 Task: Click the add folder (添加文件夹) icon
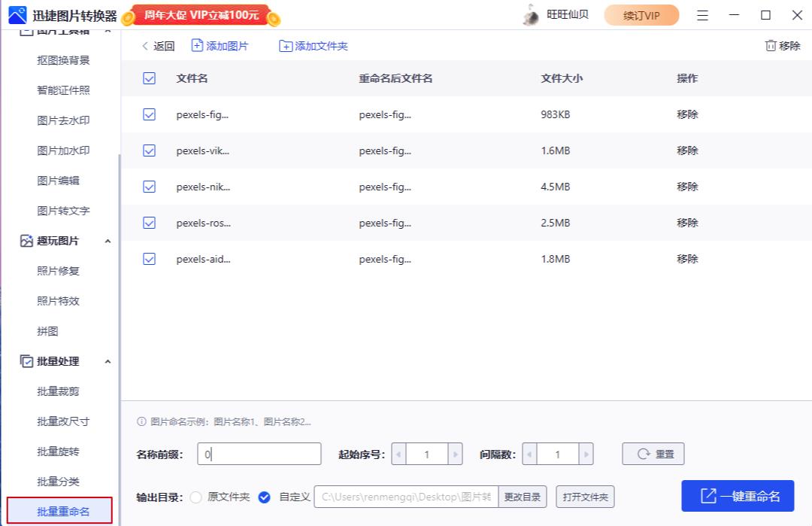pyautogui.click(x=286, y=46)
